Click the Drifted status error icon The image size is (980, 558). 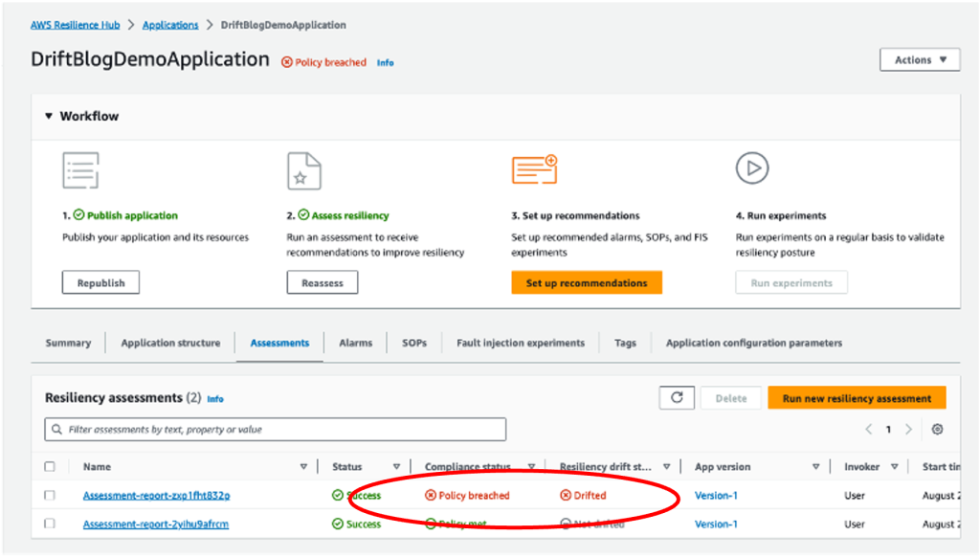[566, 495]
